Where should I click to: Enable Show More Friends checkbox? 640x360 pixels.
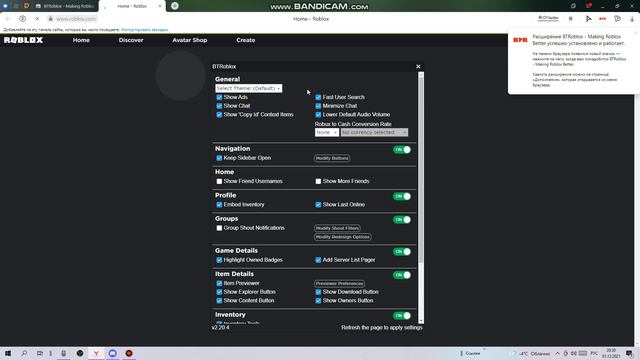coord(318,181)
